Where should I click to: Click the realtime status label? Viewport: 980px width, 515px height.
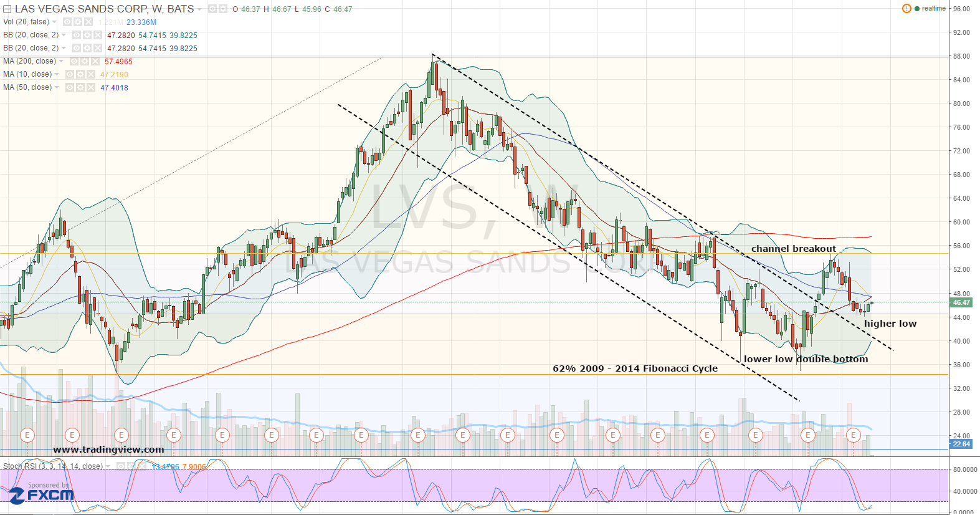coord(934,9)
